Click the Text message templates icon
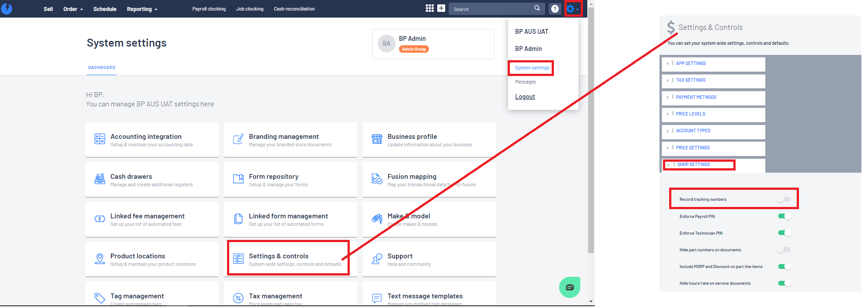Viewport: 868px width, 308px height. coord(377,298)
